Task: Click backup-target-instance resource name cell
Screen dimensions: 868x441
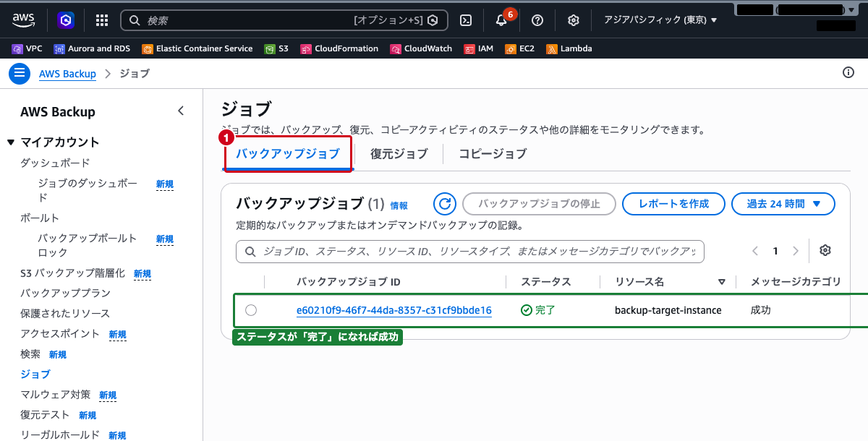Action: pyautogui.click(x=668, y=310)
